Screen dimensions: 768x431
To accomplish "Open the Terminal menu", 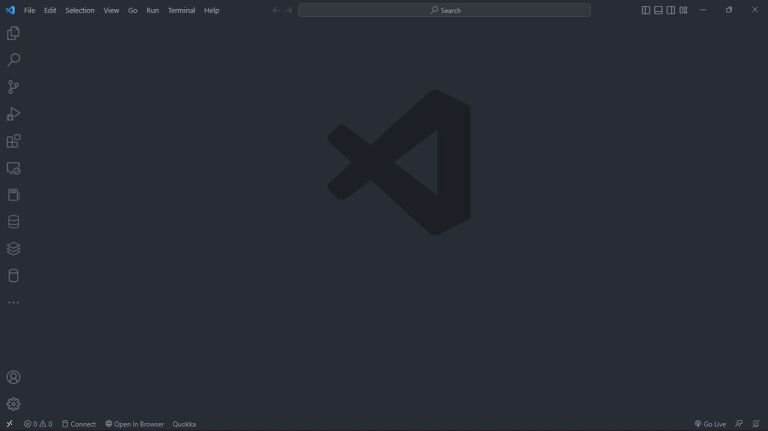I will click(181, 10).
